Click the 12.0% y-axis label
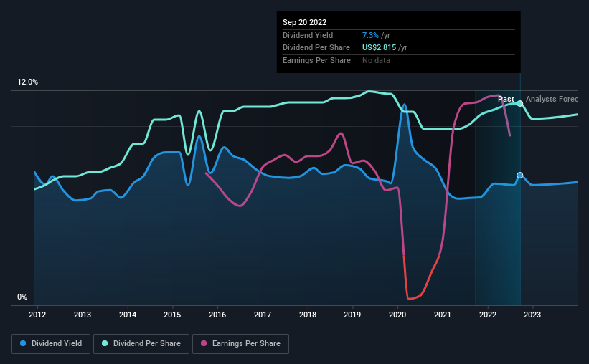Viewport: 589px width, 364px height. [27, 82]
